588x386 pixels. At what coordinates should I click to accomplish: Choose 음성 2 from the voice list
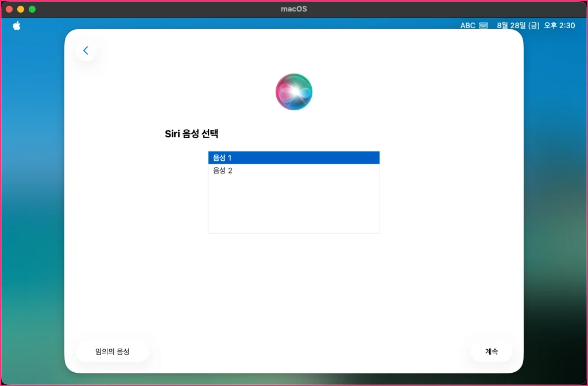(x=294, y=171)
